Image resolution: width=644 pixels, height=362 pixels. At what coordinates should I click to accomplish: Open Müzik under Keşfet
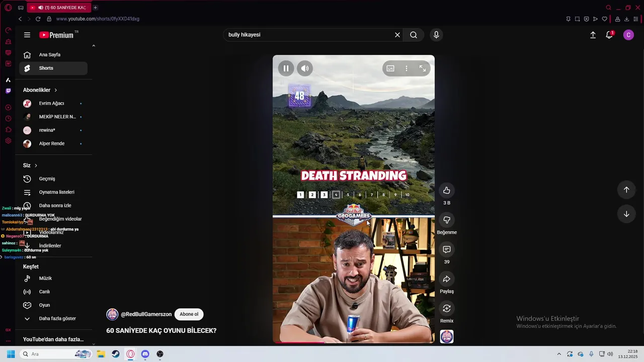[x=53, y=279]
